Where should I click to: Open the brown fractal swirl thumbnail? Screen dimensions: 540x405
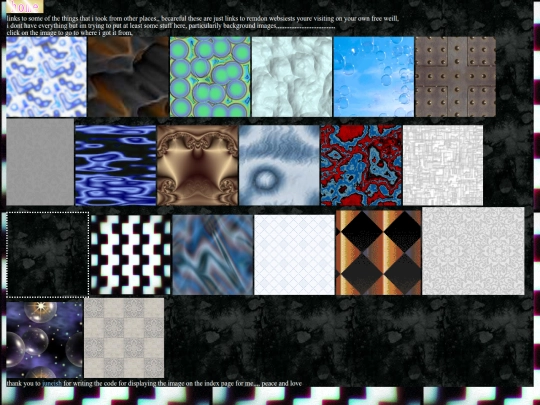[x=197, y=165]
